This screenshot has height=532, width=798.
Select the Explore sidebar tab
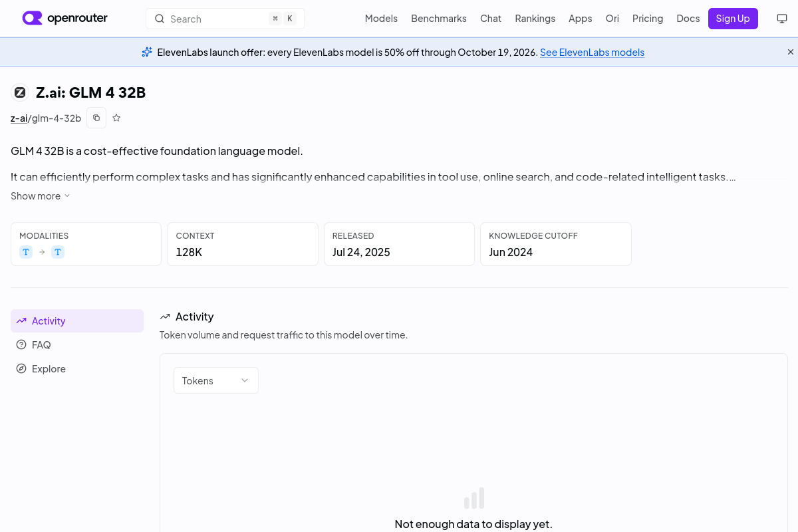(x=77, y=368)
